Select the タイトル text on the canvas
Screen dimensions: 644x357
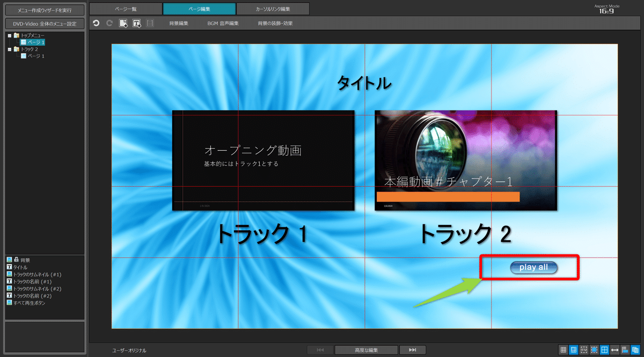click(x=364, y=83)
